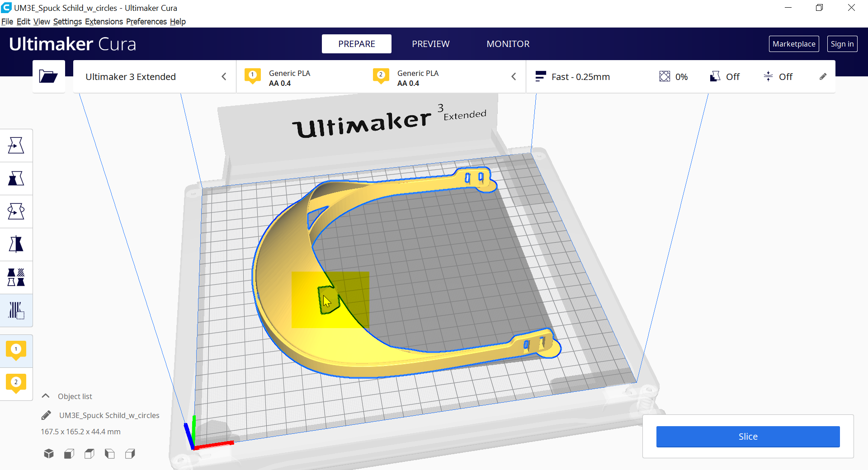Collapse the Object list
The height and width of the screenshot is (470, 868).
point(45,396)
